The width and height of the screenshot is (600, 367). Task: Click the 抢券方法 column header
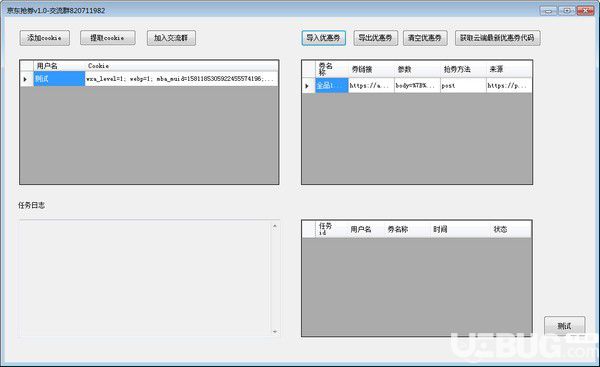pyautogui.click(x=463, y=69)
